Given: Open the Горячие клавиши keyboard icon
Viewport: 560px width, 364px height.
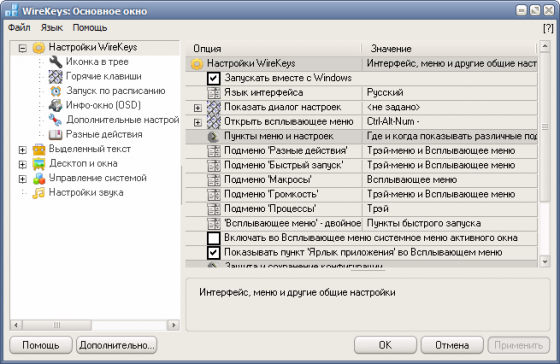Looking at the screenshot, I should pyautogui.click(x=55, y=76).
